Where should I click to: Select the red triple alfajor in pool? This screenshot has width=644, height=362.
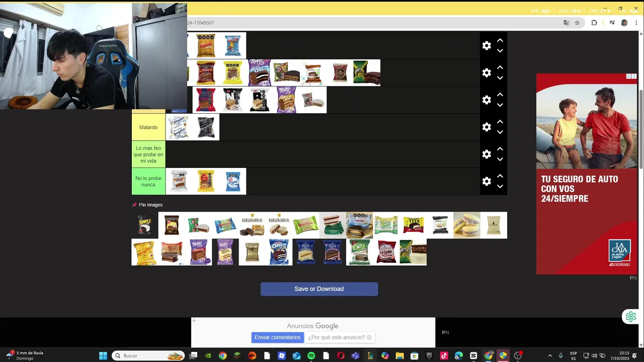click(x=386, y=252)
